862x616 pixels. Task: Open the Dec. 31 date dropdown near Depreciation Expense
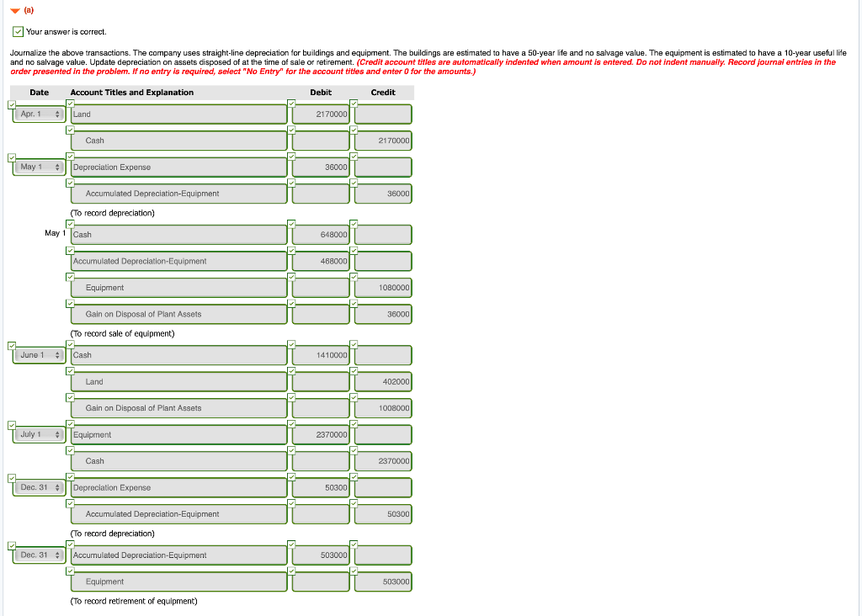click(38, 487)
